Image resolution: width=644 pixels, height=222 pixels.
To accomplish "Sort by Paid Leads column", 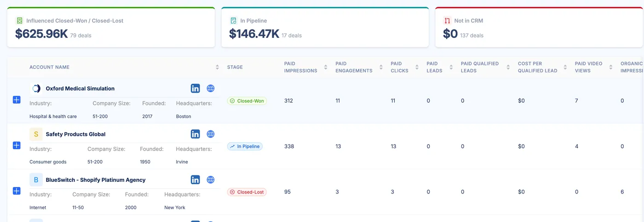I will 451,67.
